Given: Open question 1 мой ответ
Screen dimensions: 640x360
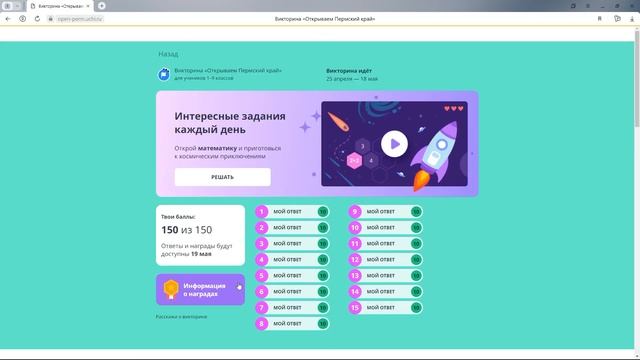Looking at the screenshot, I should coord(292,211).
